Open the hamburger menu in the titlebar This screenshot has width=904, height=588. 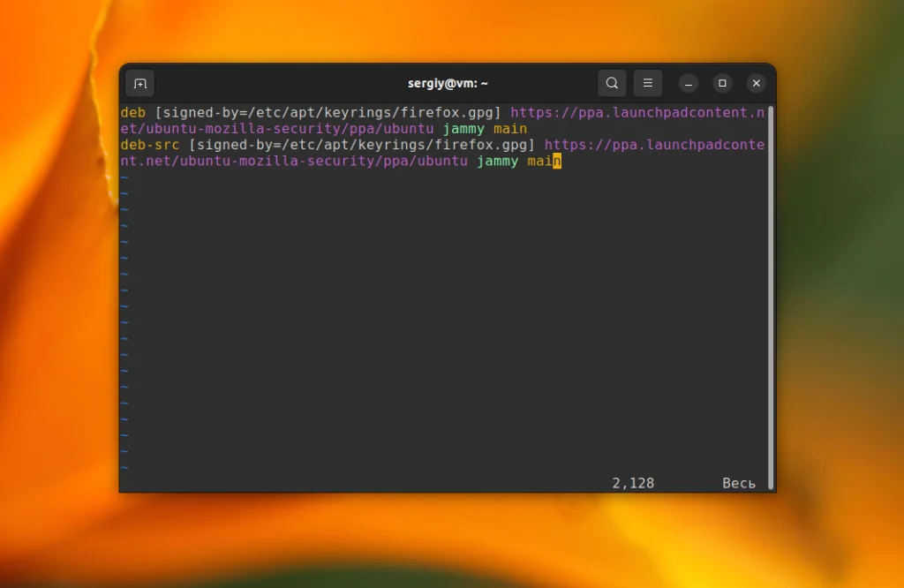[648, 82]
